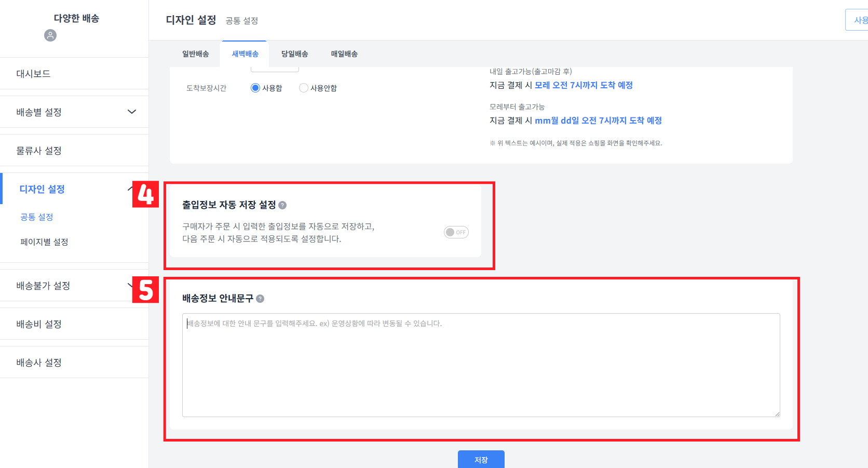Screen dimensions: 868x468
Task: Select 페이지별 설정 under 디자인 설정
Action: pos(45,242)
